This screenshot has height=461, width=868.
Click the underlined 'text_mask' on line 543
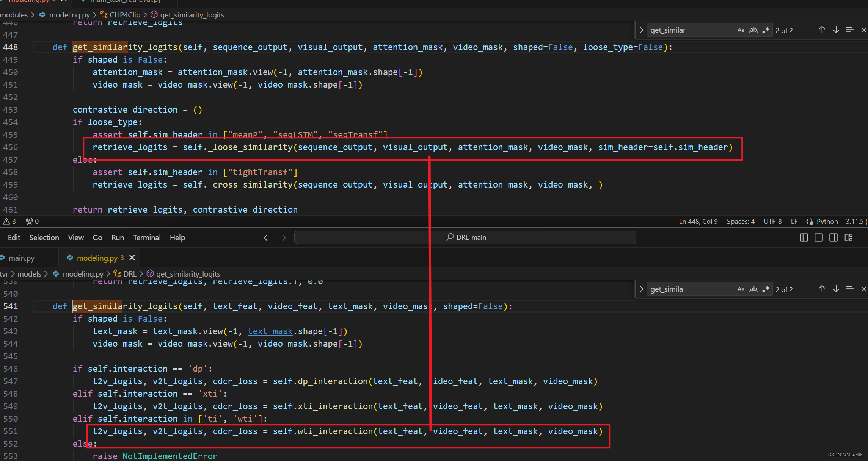pyautogui.click(x=270, y=331)
